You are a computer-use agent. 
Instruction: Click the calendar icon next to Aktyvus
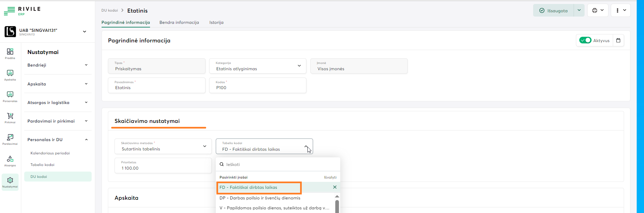click(618, 40)
